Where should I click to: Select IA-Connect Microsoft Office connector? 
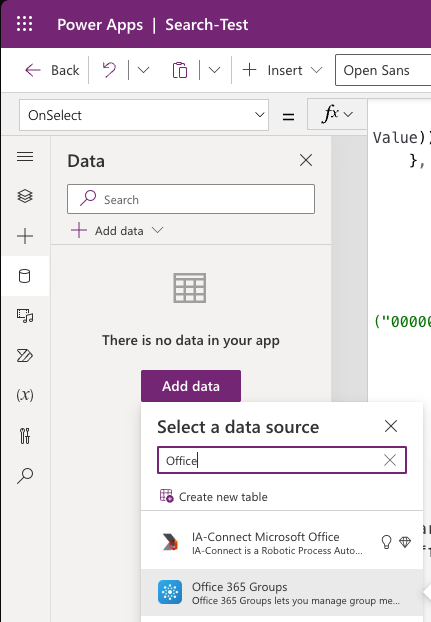click(x=282, y=543)
